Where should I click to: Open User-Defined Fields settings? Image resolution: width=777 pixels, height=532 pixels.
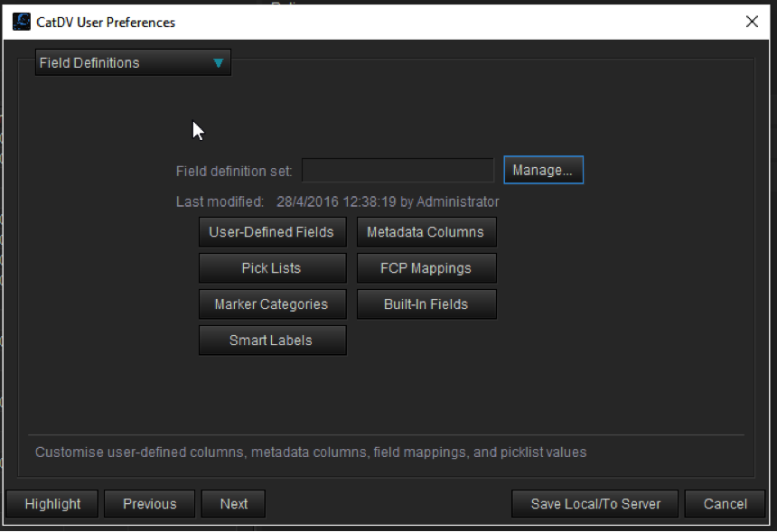click(272, 232)
